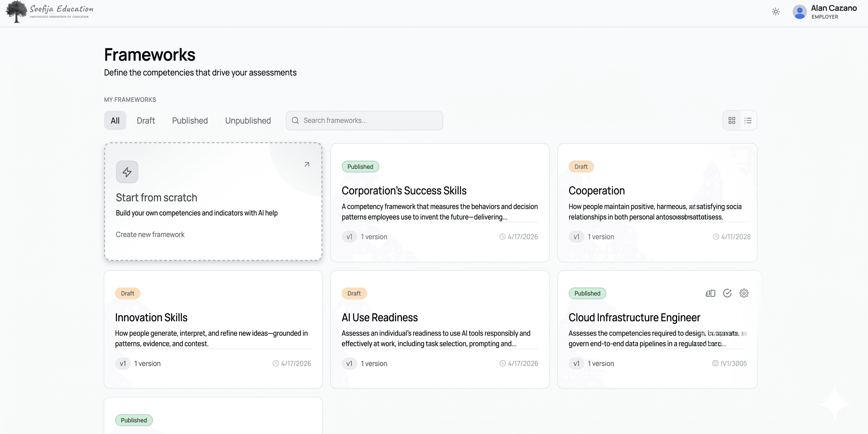The height and width of the screenshot is (434, 868).
Task: Click inside the Search frameworks field
Action: coord(364,120)
